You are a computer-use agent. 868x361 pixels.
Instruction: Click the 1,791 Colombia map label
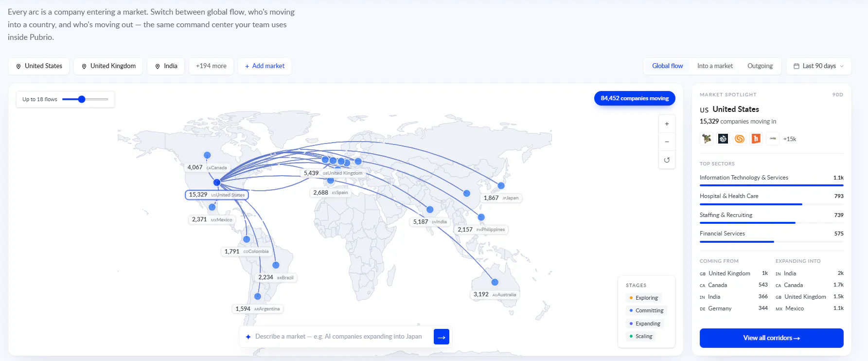[247, 252]
